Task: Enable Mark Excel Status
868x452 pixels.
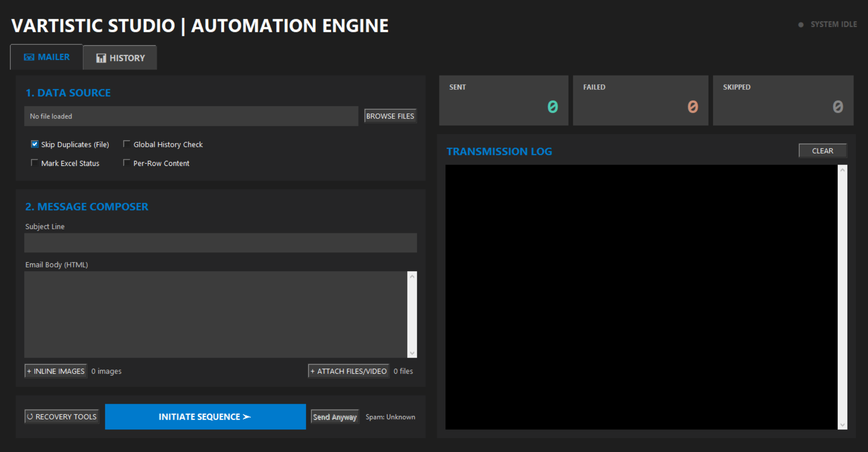Action: (x=34, y=162)
